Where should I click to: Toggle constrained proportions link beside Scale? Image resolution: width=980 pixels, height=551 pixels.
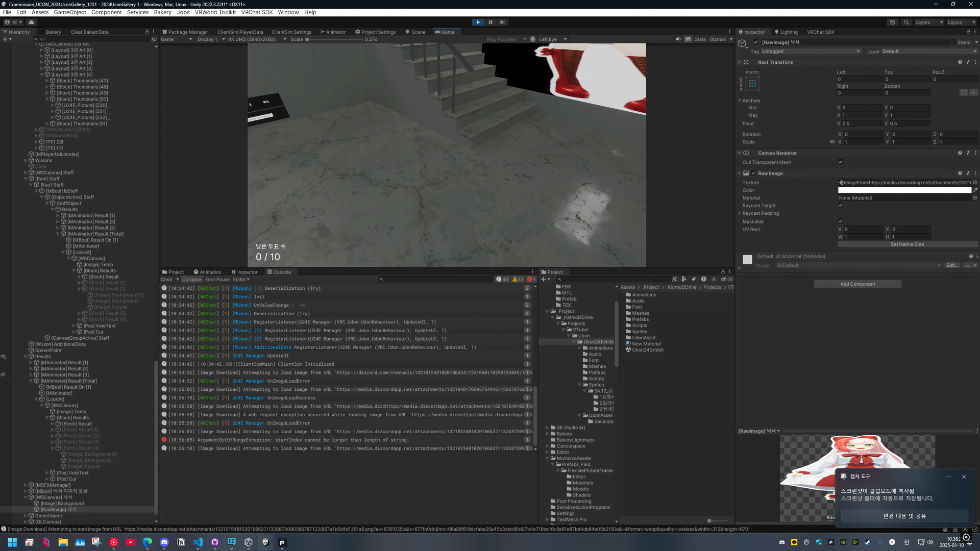tap(832, 142)
